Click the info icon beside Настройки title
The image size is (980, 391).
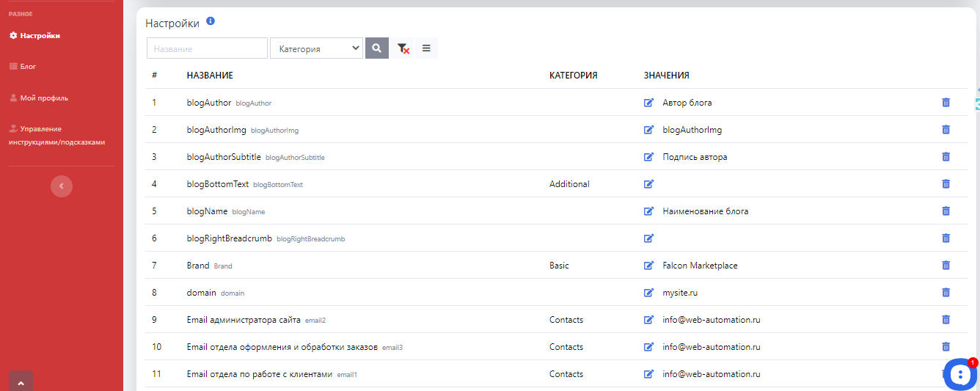[x=211, y=21]
